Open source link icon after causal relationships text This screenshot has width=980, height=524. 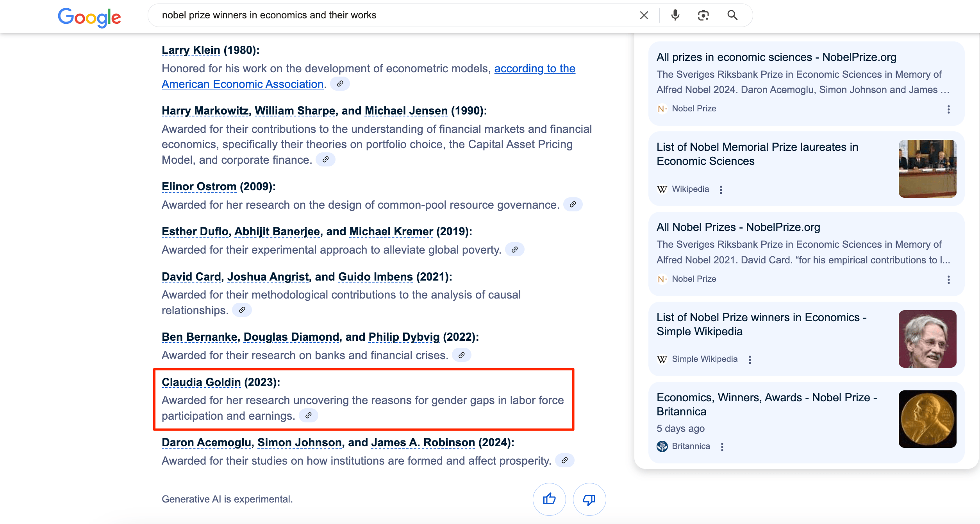(x=242, y=310)
